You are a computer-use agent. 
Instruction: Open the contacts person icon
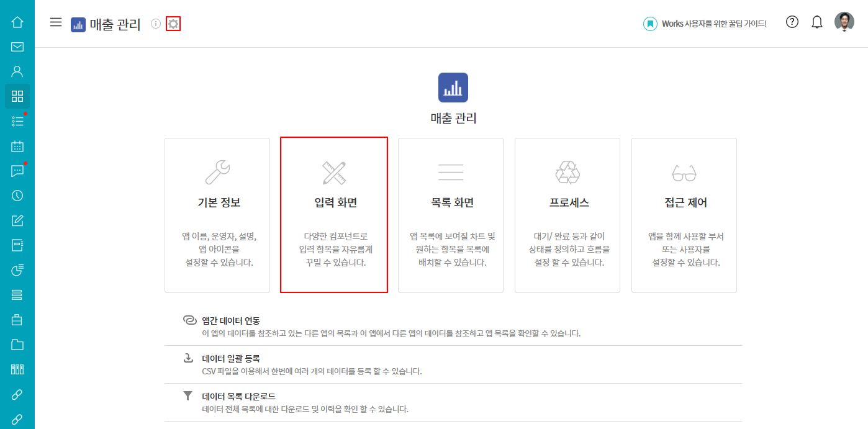pos(17,71)
